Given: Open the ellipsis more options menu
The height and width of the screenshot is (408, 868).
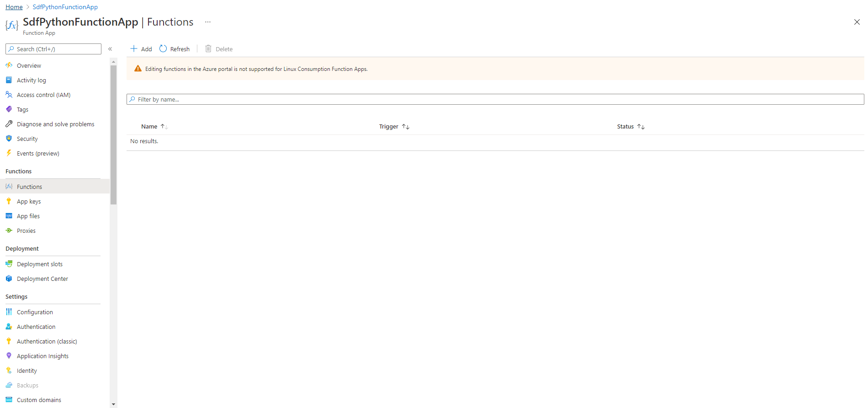Looking at the screenshot, I should 208,22.
